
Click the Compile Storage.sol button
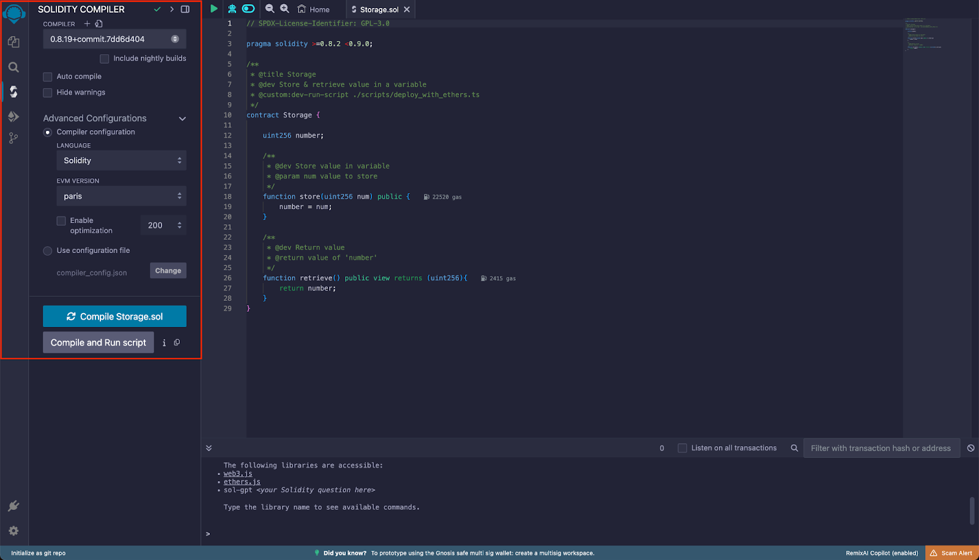point(114,316)
